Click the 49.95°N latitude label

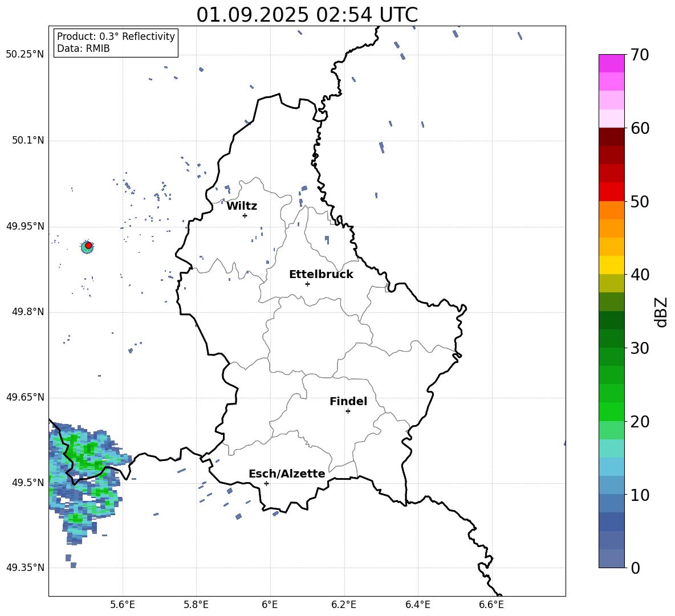(x=25, y=226)
